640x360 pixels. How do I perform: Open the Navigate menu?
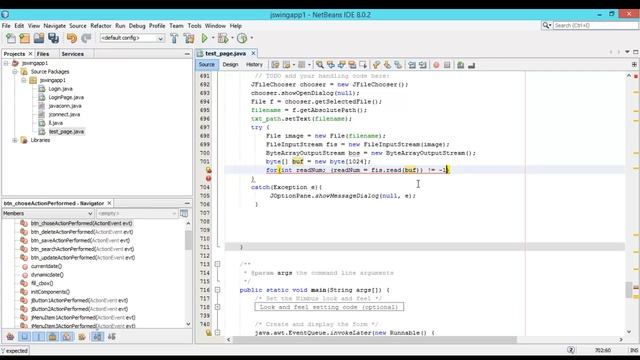pyautogui.click(x=55, y=26)
